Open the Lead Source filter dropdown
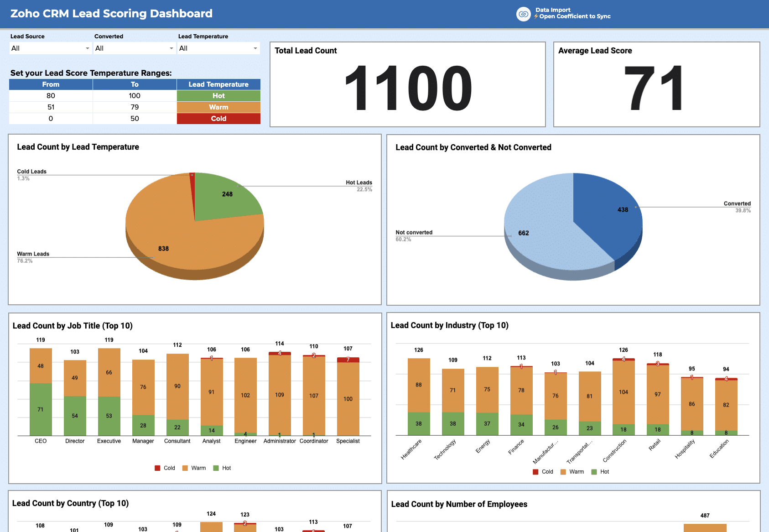Screen dimensions: 769x532 click(x=50, y=48)
